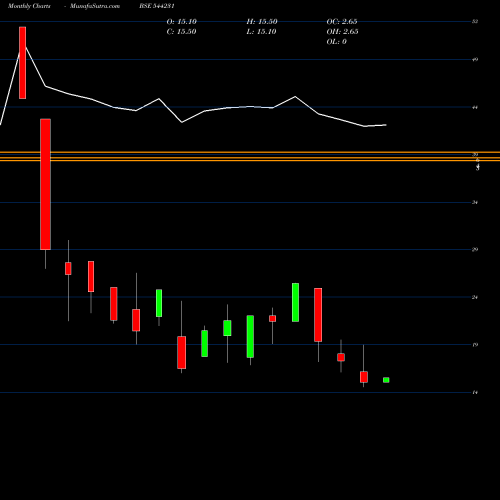
Task: Click the OL: 0 readout
Action: [x=337, y=42]
